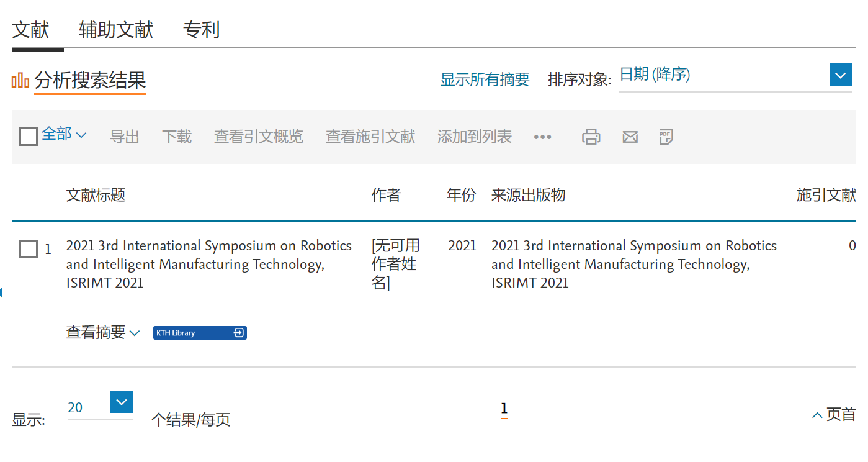Click the 作者 column header

pos(387,195)
